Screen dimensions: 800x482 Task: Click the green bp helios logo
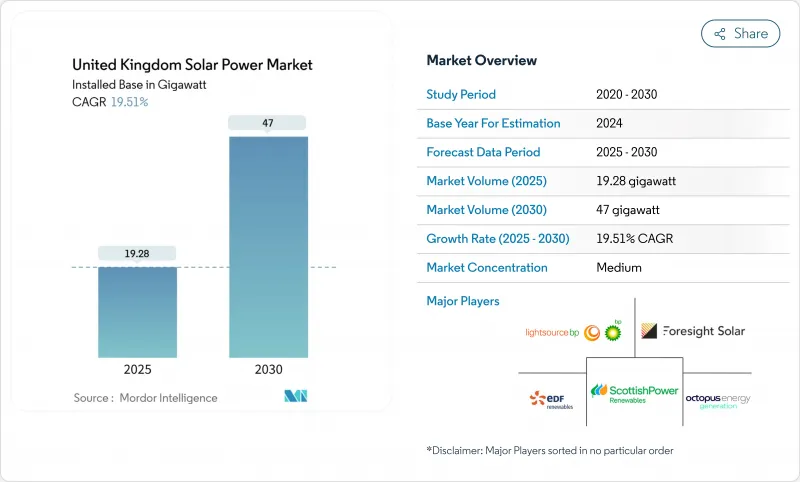point(613,331)
